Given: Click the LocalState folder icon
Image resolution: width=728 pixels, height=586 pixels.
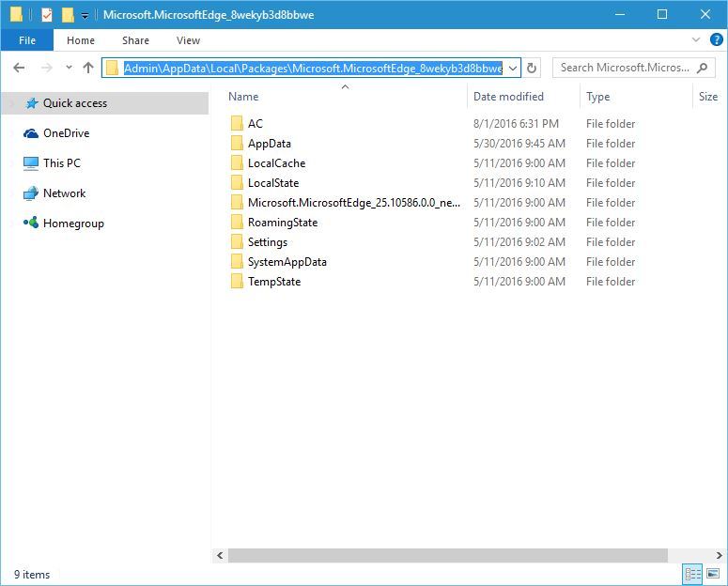Looking at the screenshot, I should click(x=237, y=182).
